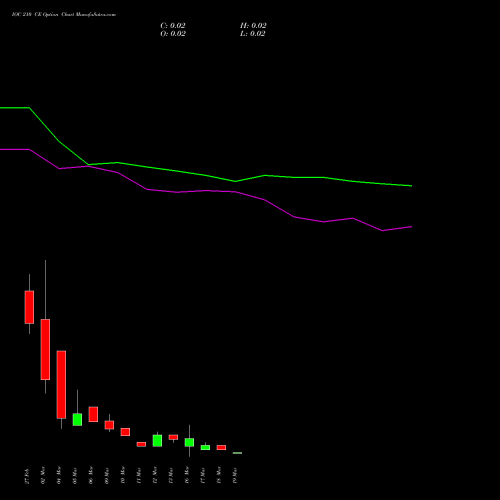Click the "10 Mar" date axis label
The image size is (500, 500).
coord(123,475)
